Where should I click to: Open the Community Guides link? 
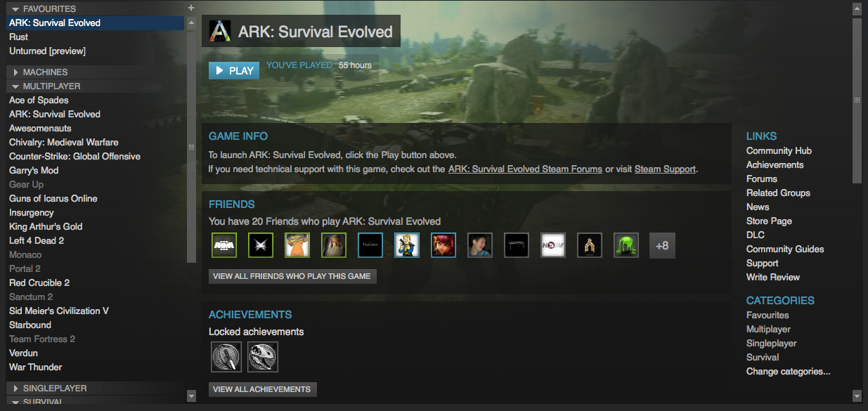(785, 249)
